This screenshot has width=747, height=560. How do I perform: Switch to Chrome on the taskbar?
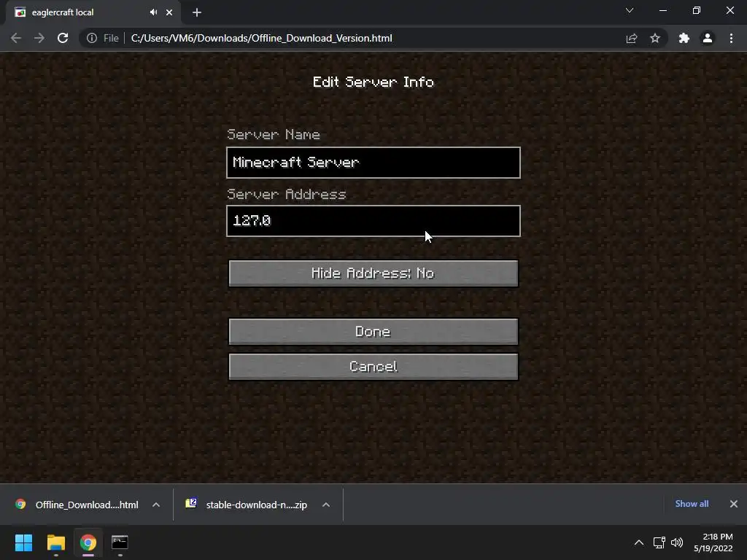(88, 542)
